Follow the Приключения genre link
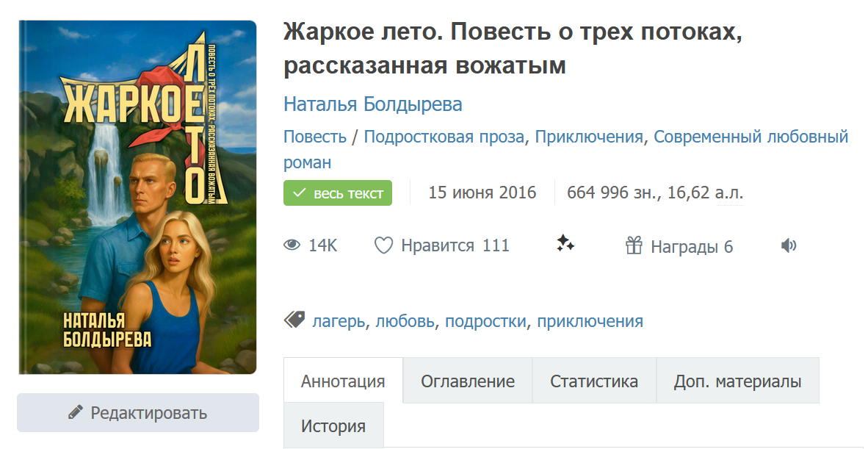Image resolution: width=868 pixels, height=449 pixels. tap(589, 137)
